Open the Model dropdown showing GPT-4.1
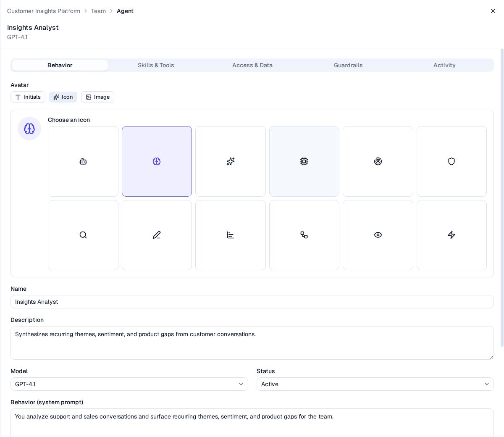 (129, 384)
